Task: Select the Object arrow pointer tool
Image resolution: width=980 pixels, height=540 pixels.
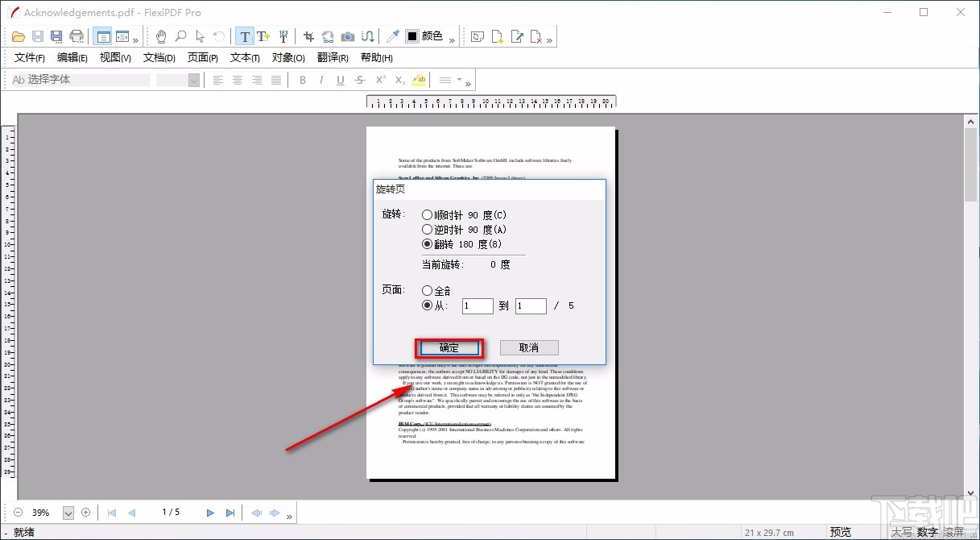Action: [200, 36]
